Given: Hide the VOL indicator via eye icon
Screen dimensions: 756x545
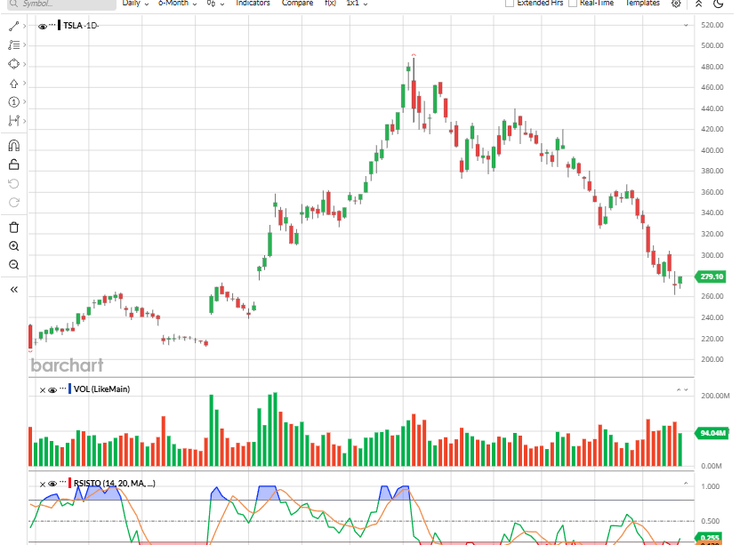Looking at the screenshot, I should coord(52,389).
